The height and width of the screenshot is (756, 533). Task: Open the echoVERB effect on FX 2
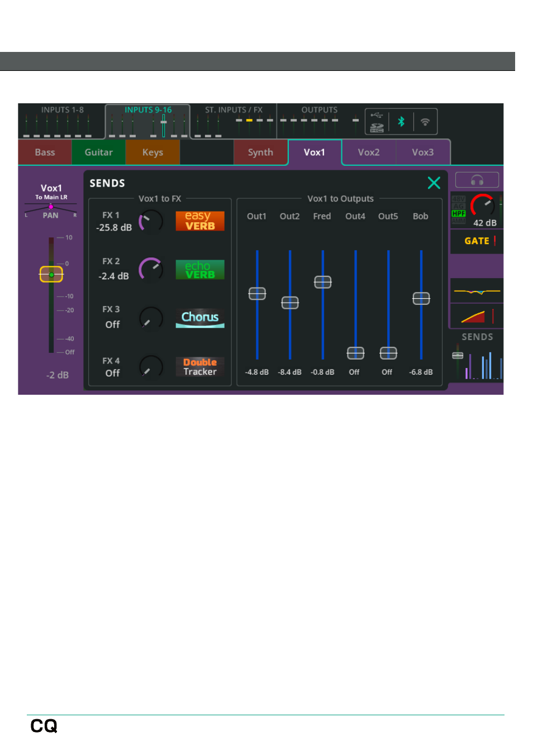point(200,270)
